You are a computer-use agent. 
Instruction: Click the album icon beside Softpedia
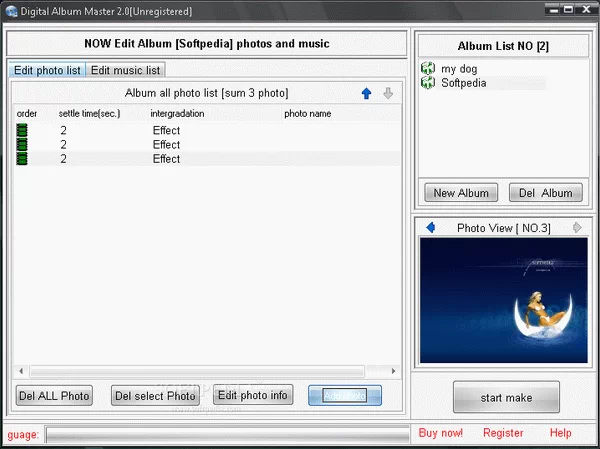coord(428,83)
